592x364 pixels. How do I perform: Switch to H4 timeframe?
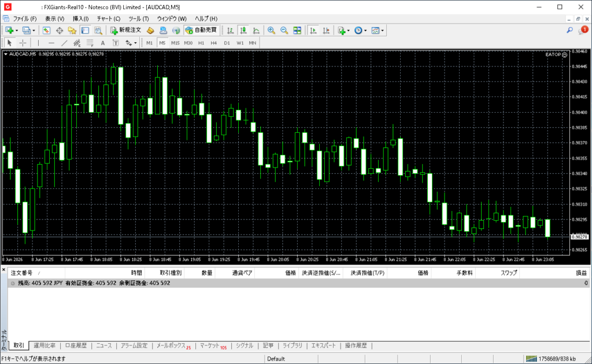[x=214, y=43]
